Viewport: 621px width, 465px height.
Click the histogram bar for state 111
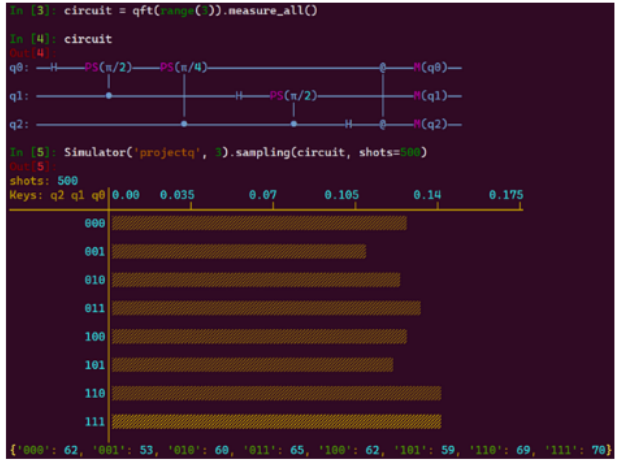[x=276, y=421]
